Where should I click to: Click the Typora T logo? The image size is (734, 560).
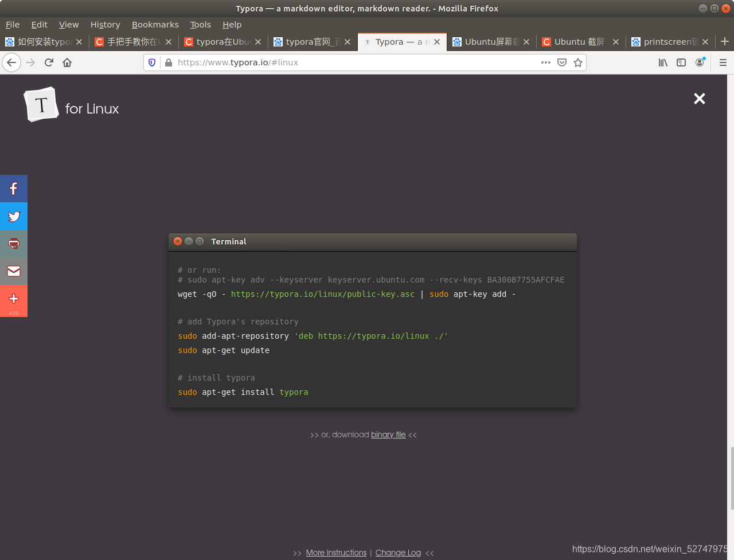click(41, 105)
